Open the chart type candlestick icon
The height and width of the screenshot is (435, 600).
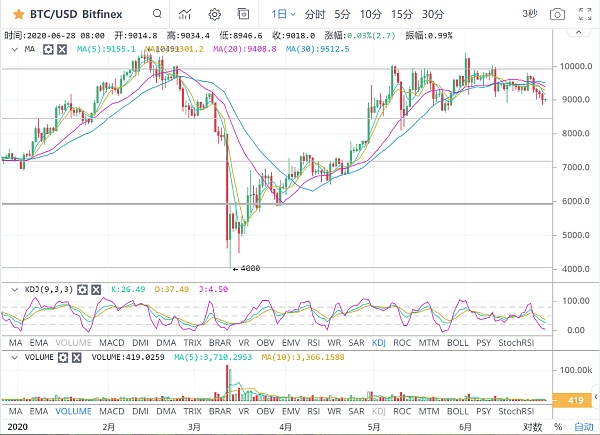[184, 15]
